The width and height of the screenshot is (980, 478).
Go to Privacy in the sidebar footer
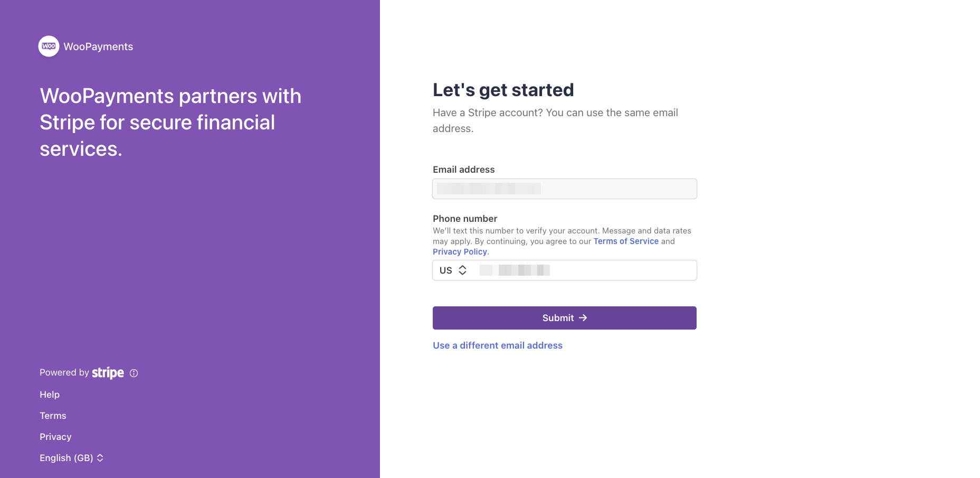(x=55, y=437)
